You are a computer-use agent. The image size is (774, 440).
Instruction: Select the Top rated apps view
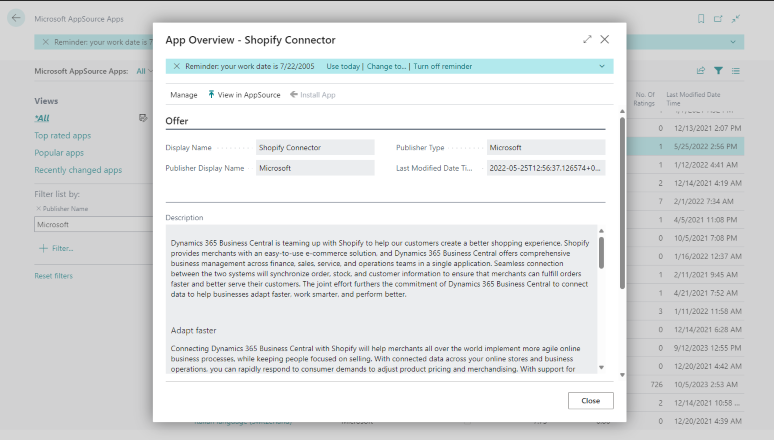click(63, 135)
